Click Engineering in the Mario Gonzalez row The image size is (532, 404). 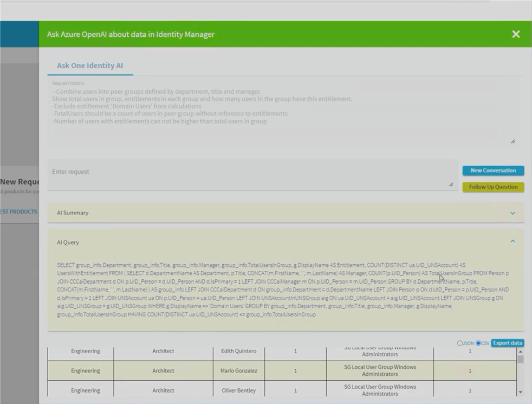[x=86, y=371]
